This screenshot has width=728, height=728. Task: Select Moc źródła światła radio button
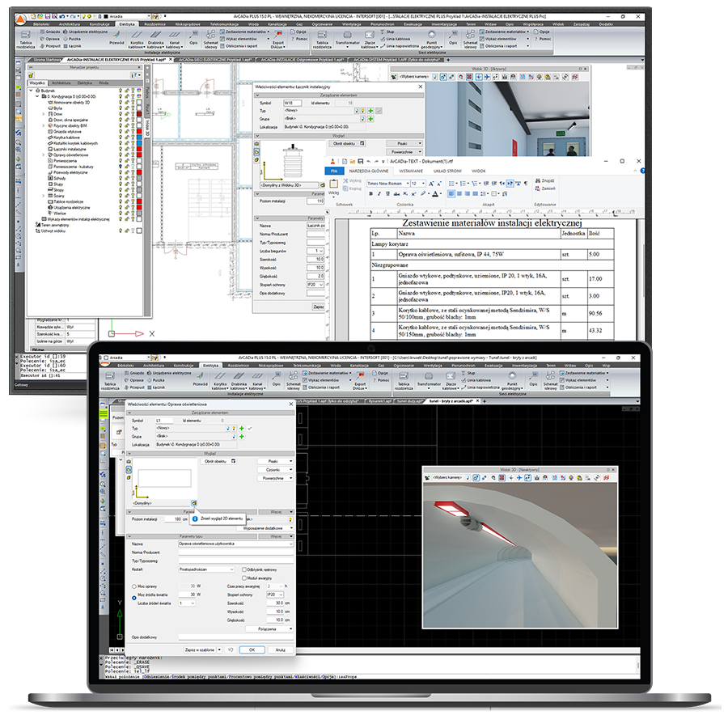(134, 596)
